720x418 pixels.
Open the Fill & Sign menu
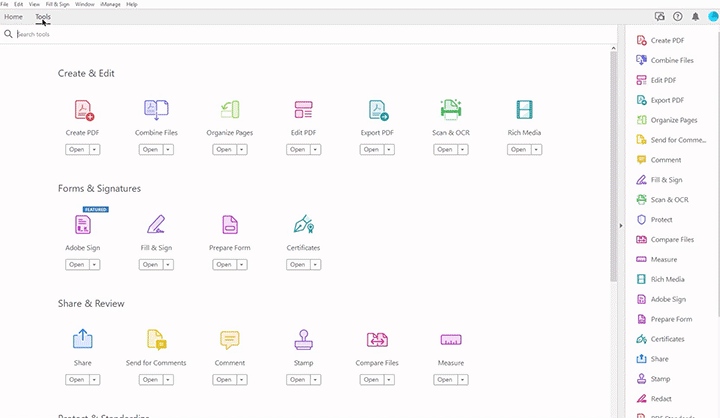(x=58, y=4)
